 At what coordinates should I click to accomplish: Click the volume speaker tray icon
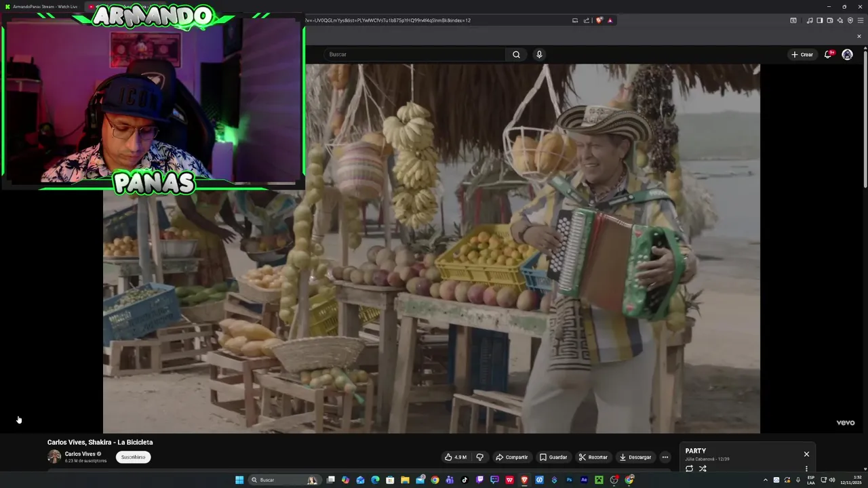832,480
